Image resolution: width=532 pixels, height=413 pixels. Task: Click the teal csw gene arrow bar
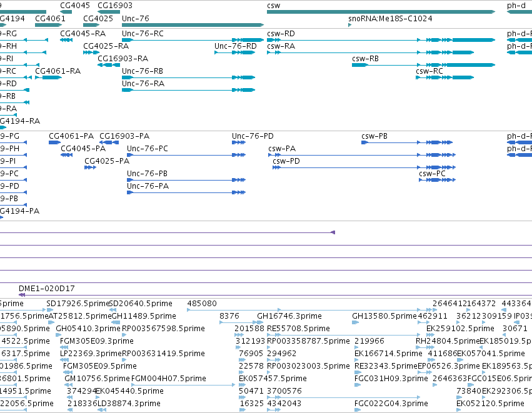tap(381, 12)
